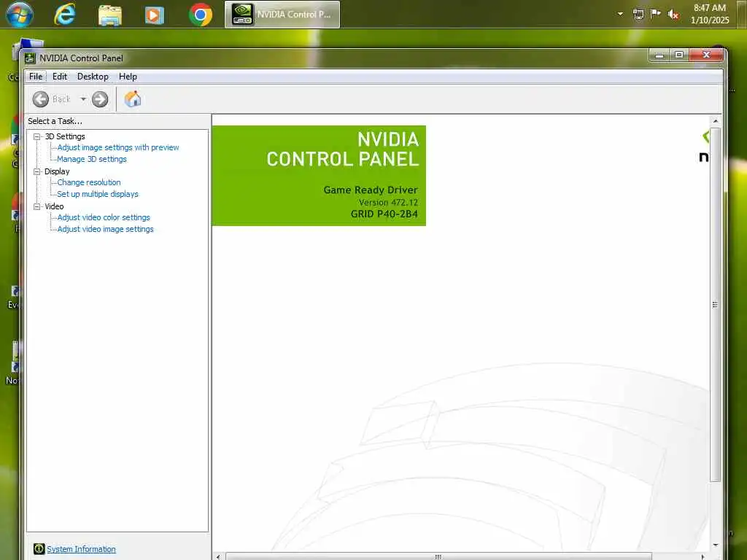
Task: Click the 'Game Ready Driver' text
Action: 370,190
